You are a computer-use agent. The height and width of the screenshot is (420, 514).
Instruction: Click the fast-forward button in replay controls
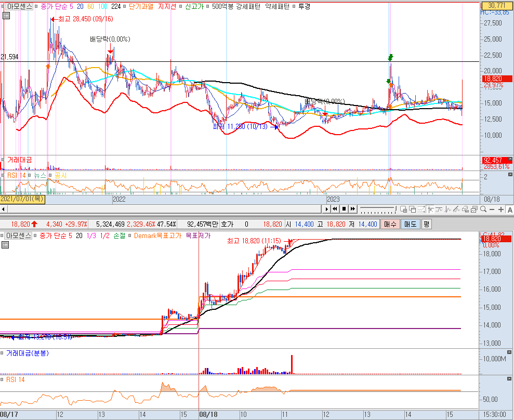coord(353,209)
